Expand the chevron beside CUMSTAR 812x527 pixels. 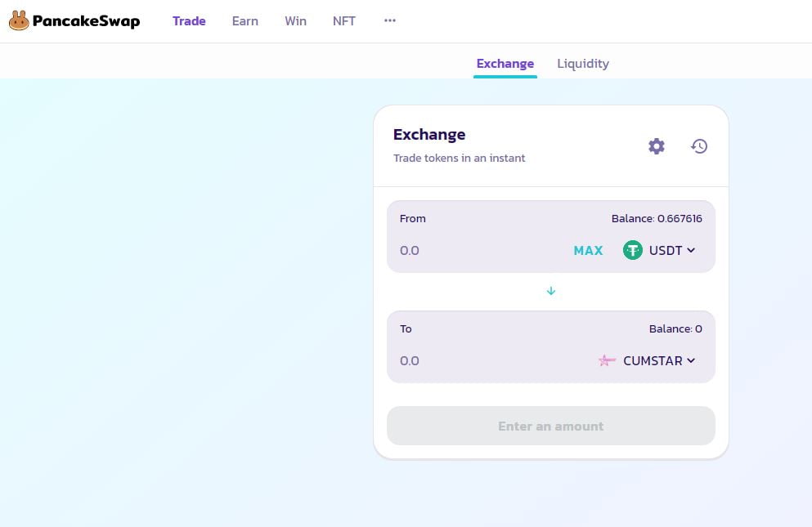point(691,361)
